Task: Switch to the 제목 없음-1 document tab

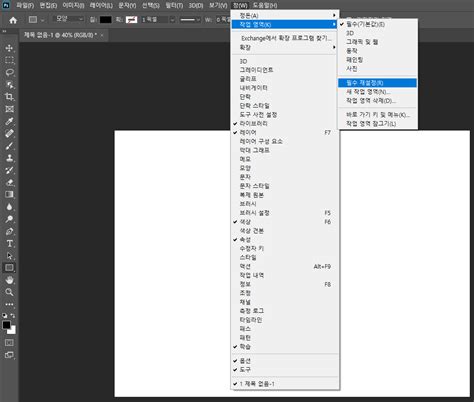Action: click(60, 35)
